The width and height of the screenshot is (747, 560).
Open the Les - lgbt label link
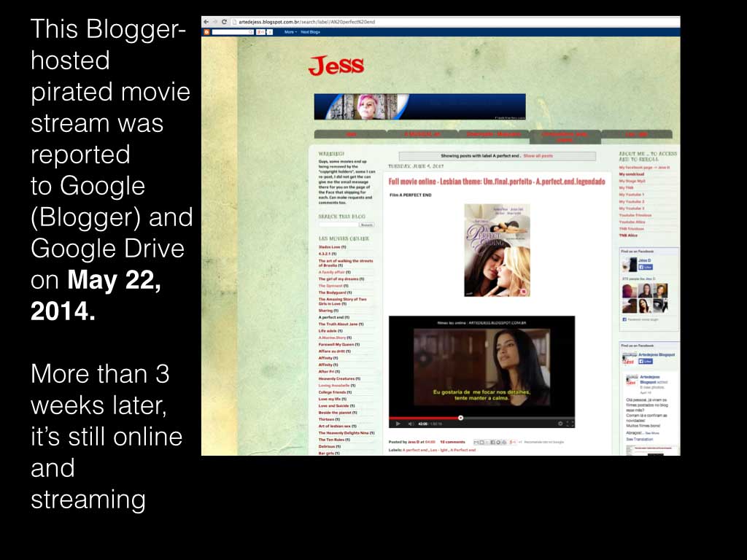(439, 450)
